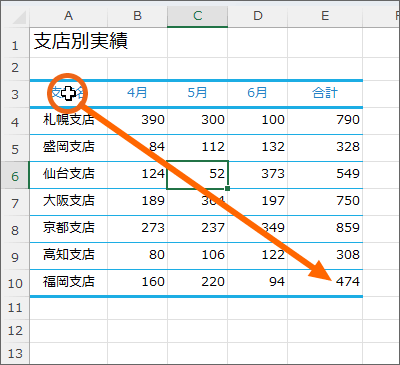Select cell containing 高知支店

(68, 255)
